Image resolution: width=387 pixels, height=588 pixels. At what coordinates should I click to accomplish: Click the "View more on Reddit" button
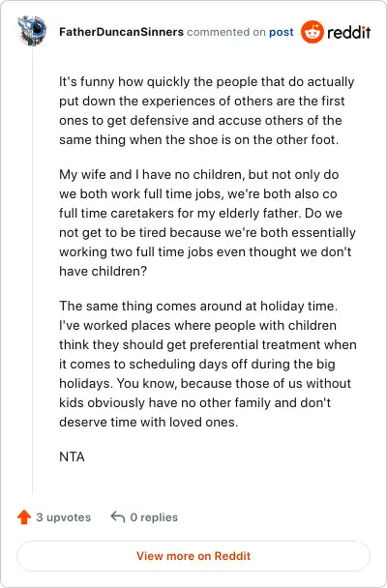pos(193,556)
